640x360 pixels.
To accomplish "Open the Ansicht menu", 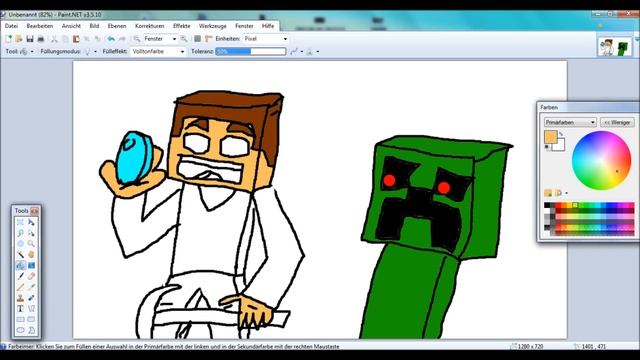I will click(x=71, y=26).
